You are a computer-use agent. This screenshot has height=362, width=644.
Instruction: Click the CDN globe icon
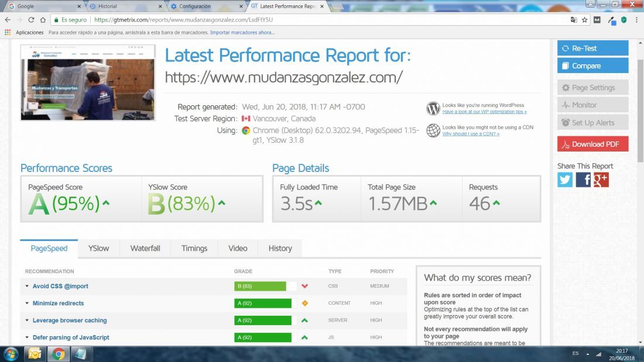point(433,130)
